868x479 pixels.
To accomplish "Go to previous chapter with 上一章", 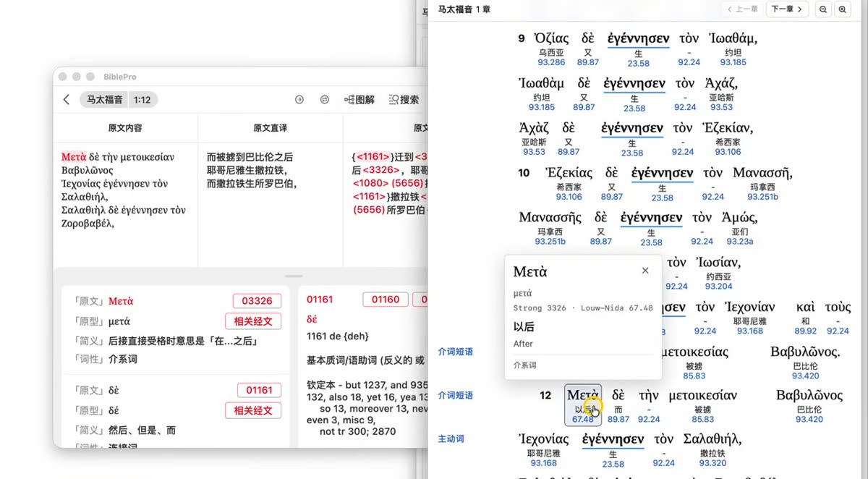I will (x=742, y=9).
